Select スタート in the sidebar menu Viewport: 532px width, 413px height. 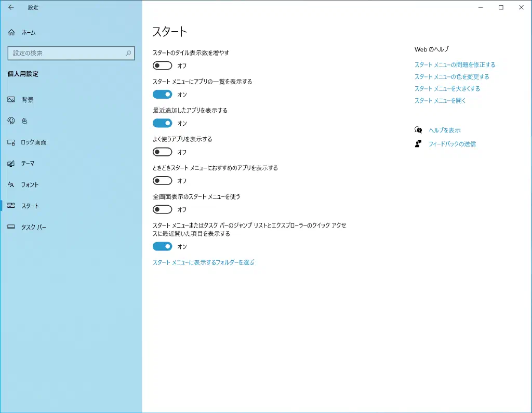click(30, 206)
